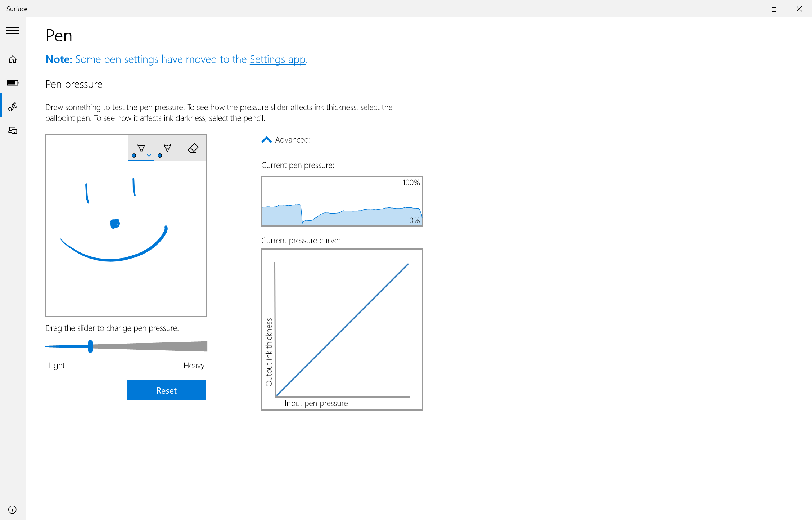The image size is (812, 520).
Task: Click the current pressure curve graph
Action: click(x=342, y=329)
